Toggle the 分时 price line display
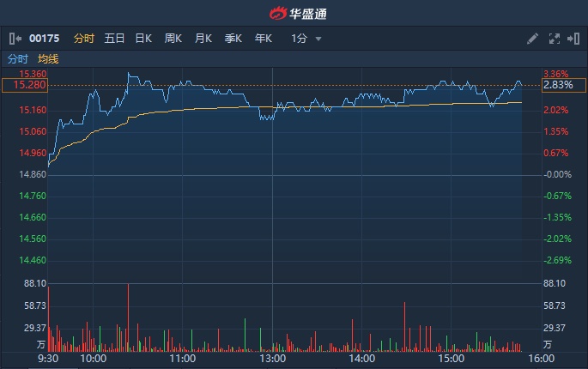 [x=17, y=59]
